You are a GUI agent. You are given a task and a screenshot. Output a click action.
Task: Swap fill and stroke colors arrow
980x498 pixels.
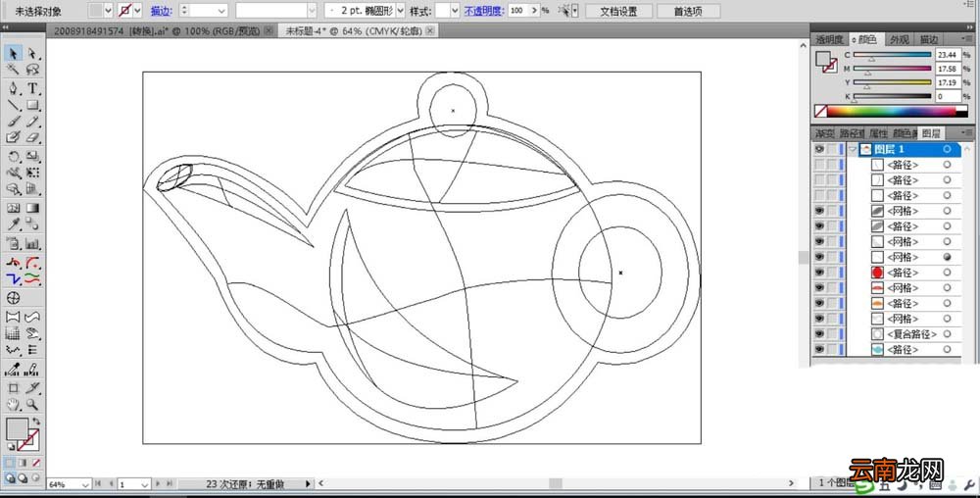click(x=37, y=422)
